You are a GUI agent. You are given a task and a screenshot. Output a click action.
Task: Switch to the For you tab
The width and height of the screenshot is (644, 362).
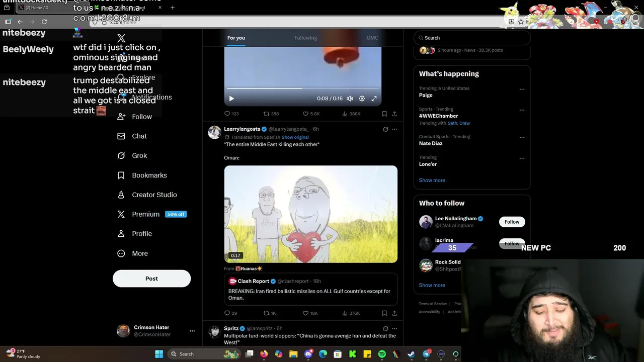click(236, 38)
